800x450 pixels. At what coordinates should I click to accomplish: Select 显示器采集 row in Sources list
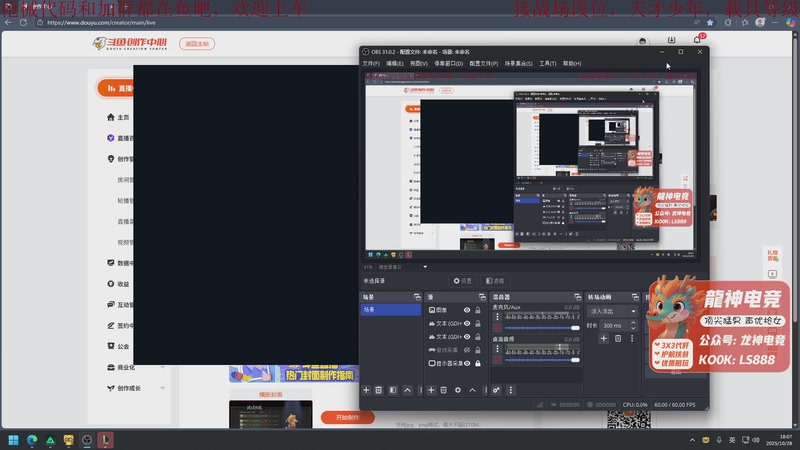454,363
